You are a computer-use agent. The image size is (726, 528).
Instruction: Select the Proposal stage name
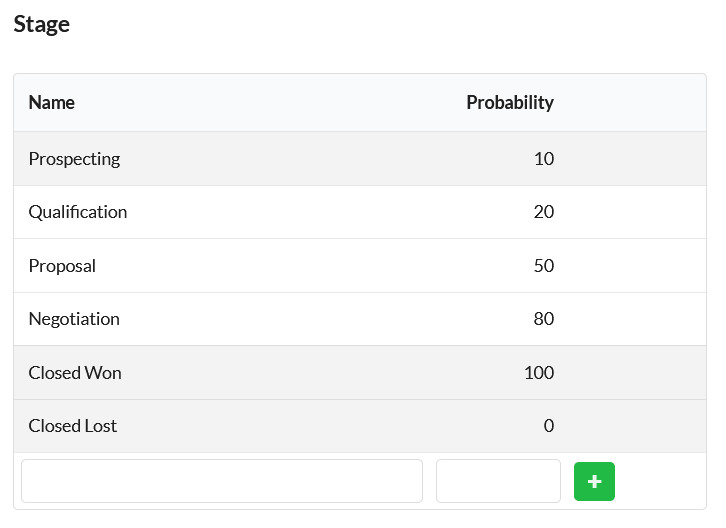coord(62,266)
